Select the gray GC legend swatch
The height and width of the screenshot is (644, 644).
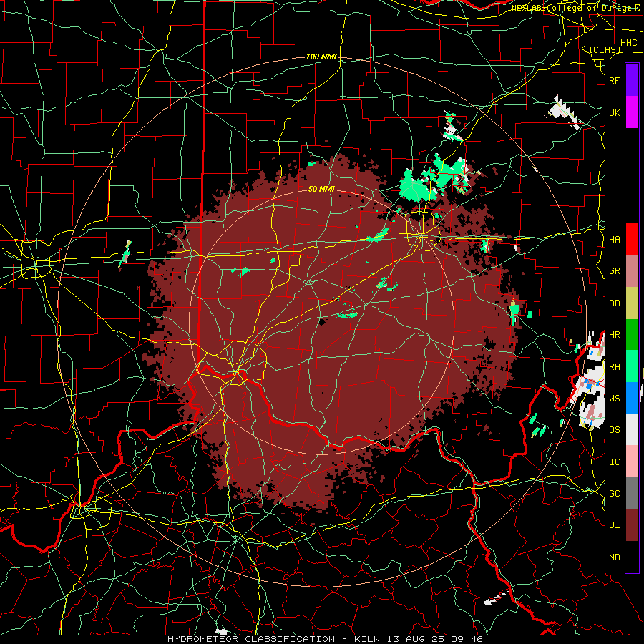[x=632, y=493]
